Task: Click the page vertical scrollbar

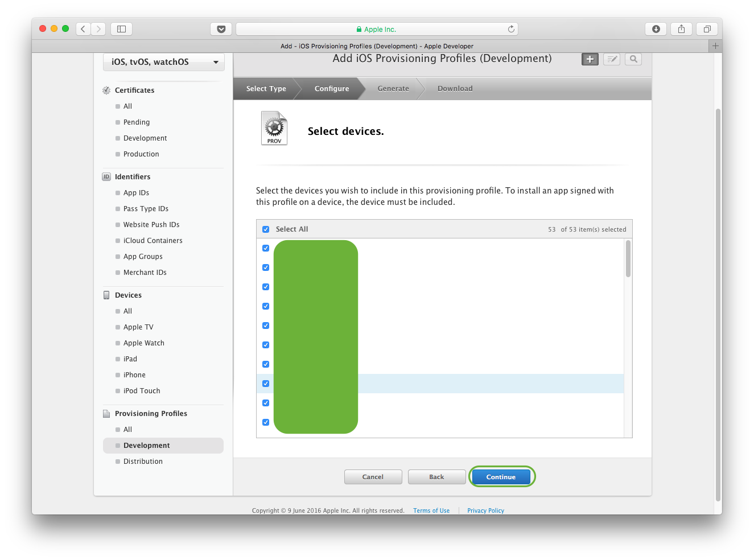Action: point(718,304)
